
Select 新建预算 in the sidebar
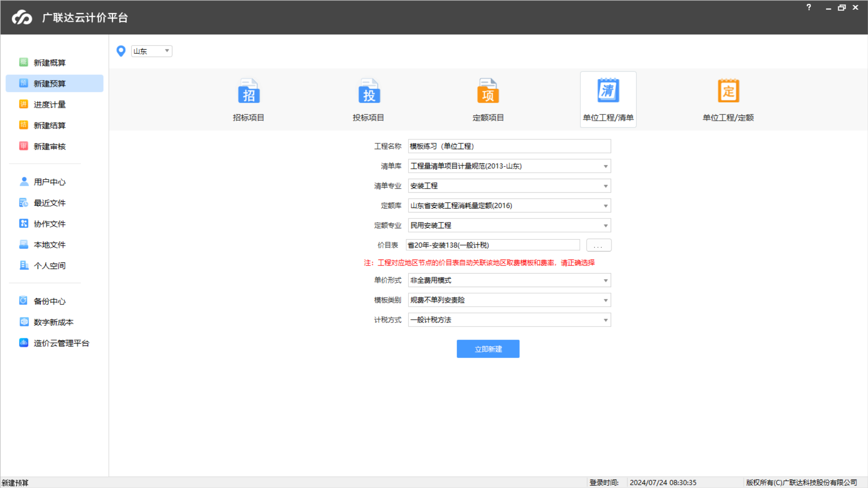click(54, 84)
